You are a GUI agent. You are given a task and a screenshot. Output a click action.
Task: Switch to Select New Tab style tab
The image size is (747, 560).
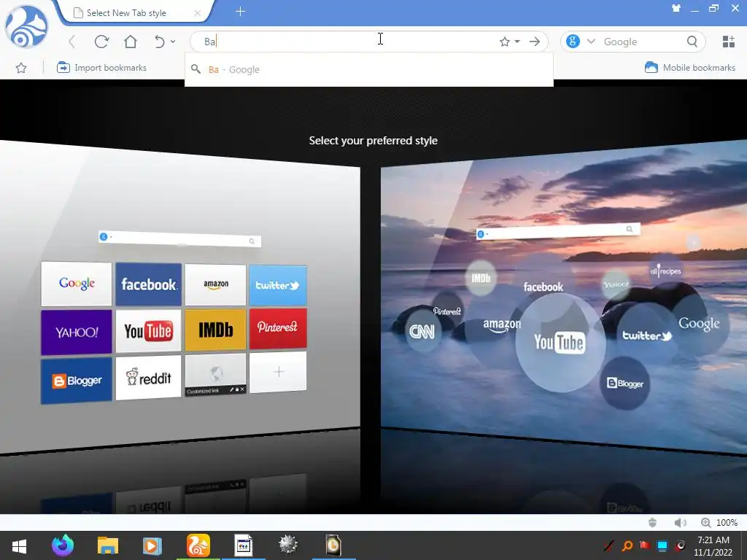coord(133,13)
